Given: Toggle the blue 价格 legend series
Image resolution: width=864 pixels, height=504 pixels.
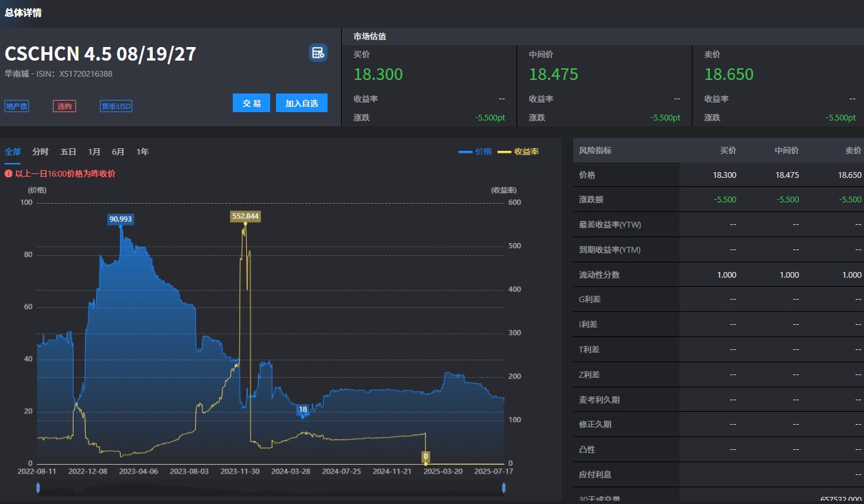Looking at the screenshot, I should tap(475, 151).
